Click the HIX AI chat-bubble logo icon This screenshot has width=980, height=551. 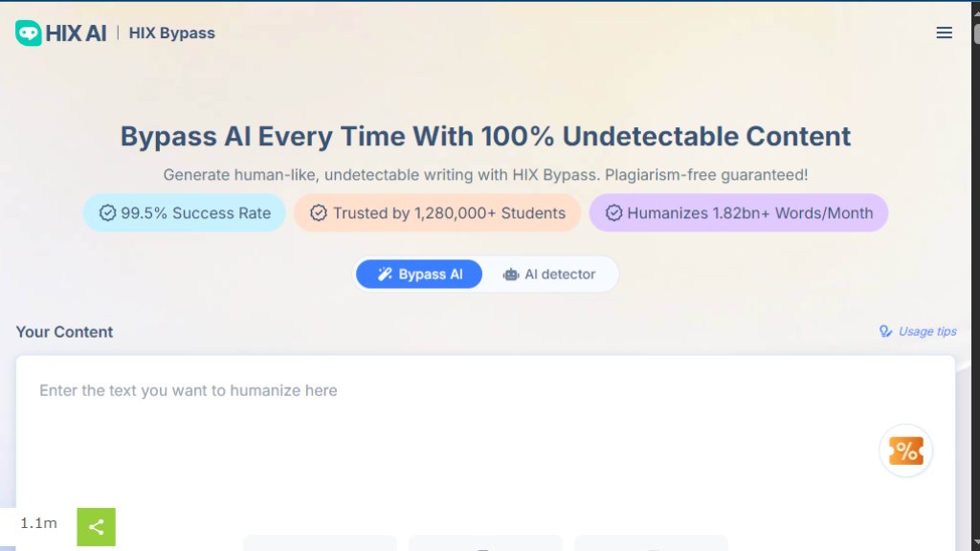[x=28, y=33]
